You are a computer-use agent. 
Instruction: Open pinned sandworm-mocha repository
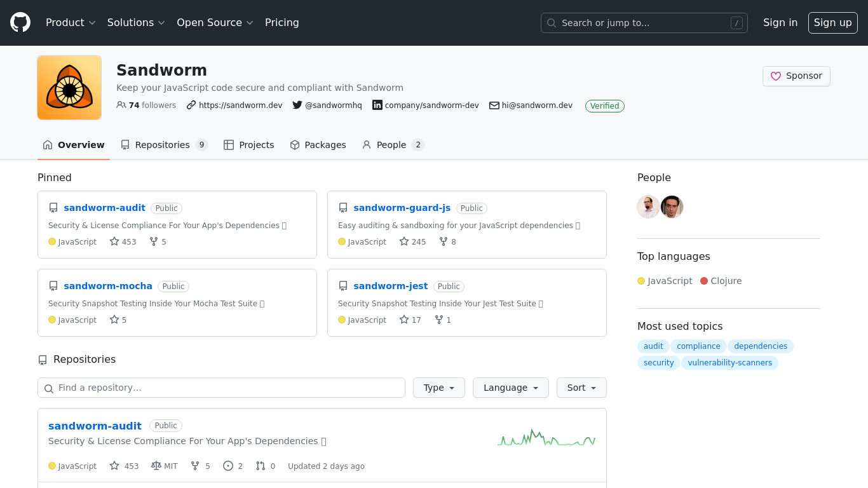[x=108, y=286]
